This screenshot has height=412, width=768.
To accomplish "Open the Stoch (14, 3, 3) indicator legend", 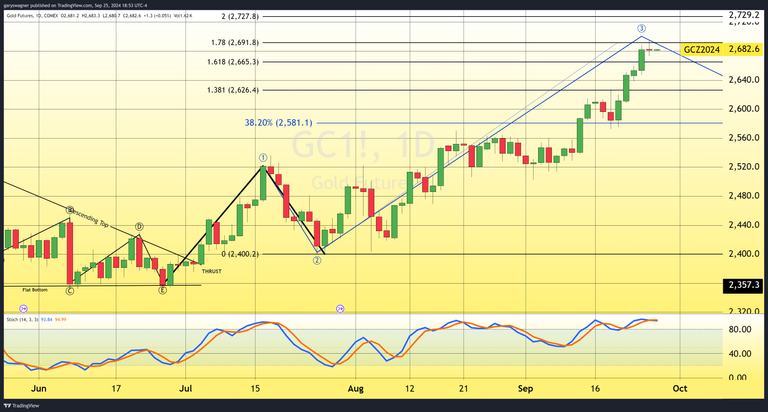I will coord(30,320).
